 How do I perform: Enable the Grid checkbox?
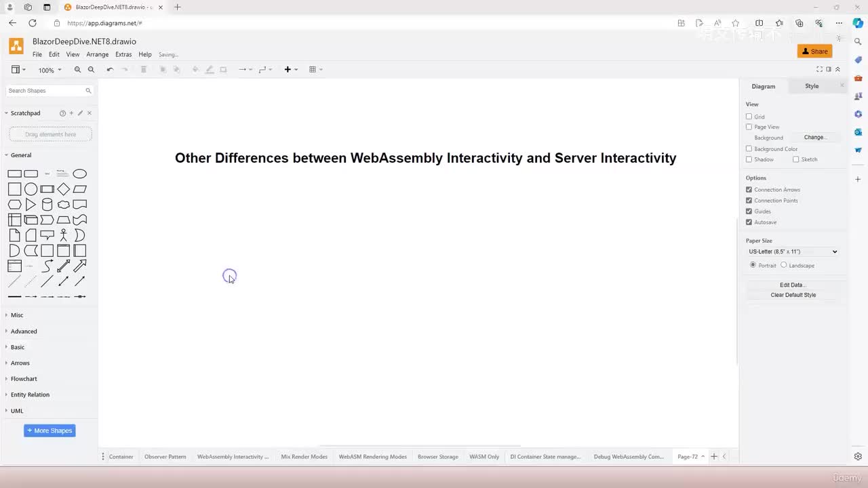[749, 117]
